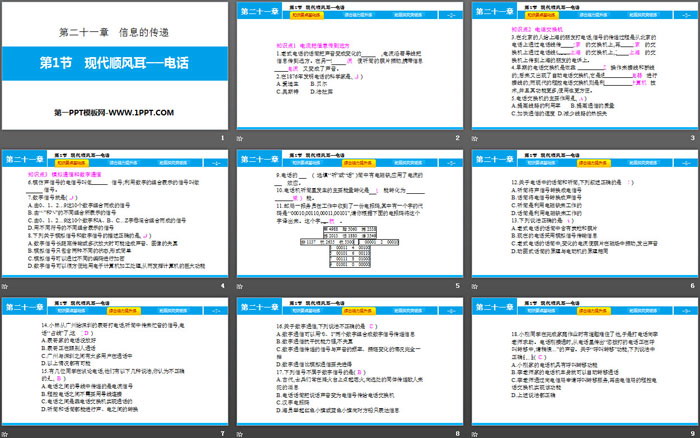Image resolution: width=700 pixels, height=438 pixels.
Task: Select slide 3 thumbnail in sorter
Action: (585, 66)
